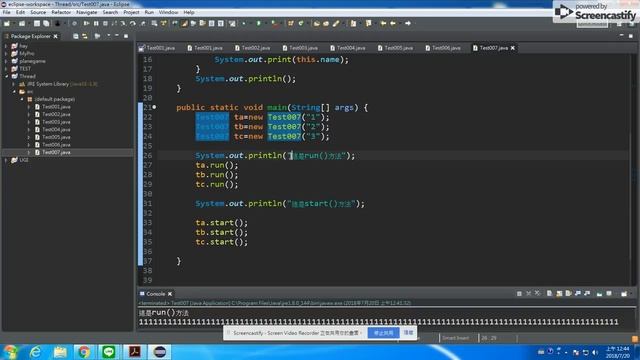Click the Last Edit Location arrow
This screenshot has width=640, height=360.
pos(383,24)
